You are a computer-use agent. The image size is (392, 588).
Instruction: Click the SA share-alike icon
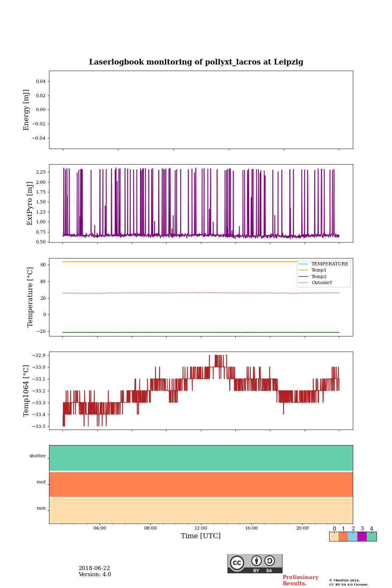(x=269, y=561)
